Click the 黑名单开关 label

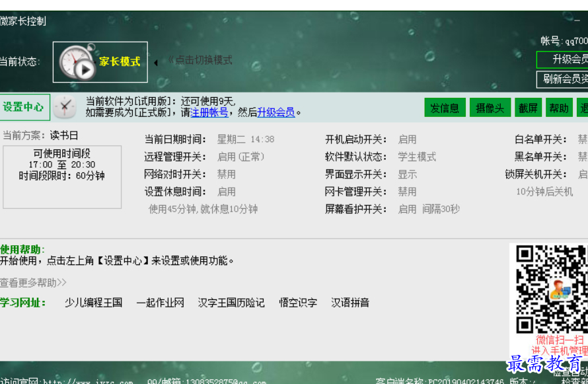click(540, 157)
